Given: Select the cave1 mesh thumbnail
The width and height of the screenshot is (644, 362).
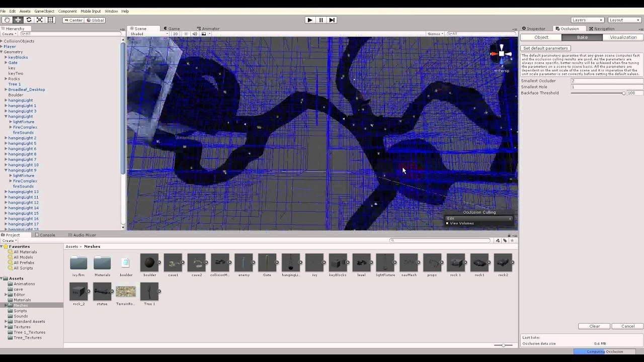Looking at the screenshot, I should click(173, 263).
